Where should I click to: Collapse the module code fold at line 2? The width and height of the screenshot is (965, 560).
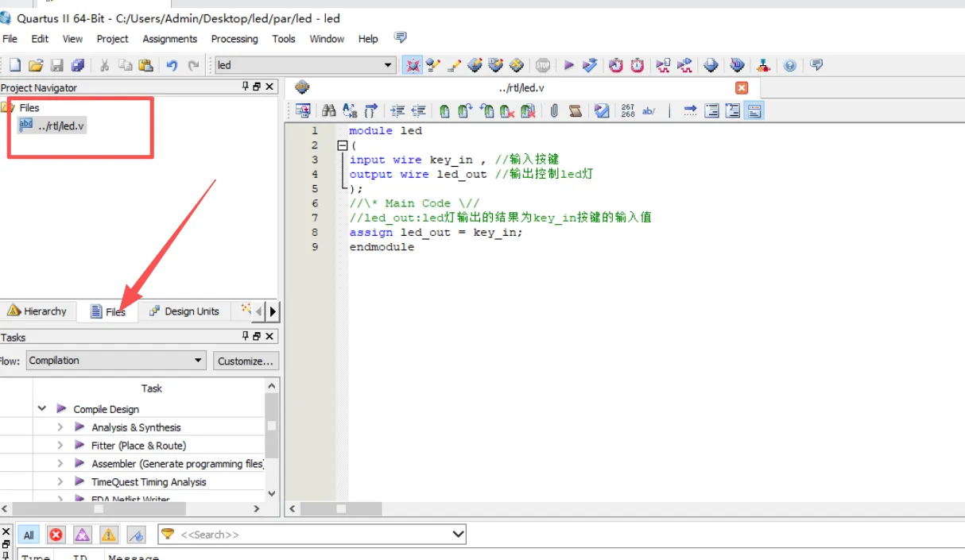point(343,145)
